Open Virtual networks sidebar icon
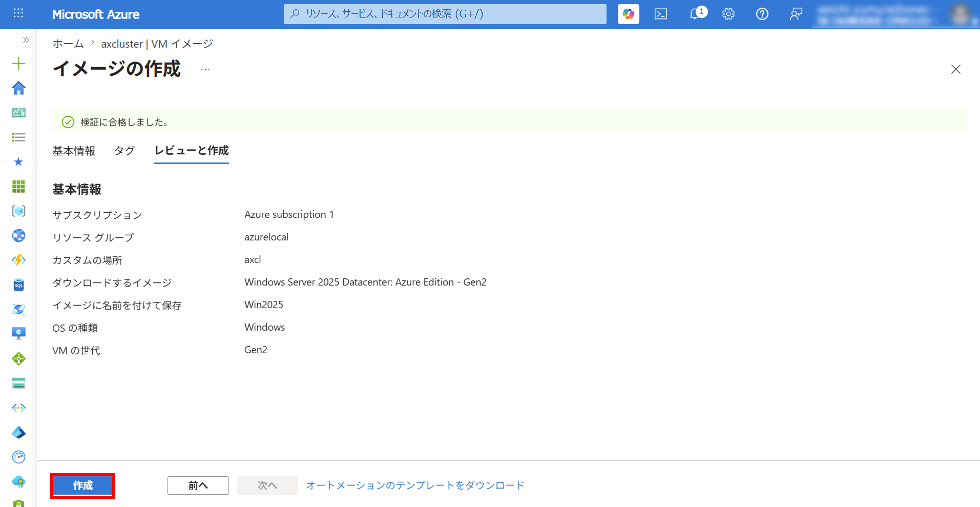The image size is (980, 507). (x=18, y=408)
